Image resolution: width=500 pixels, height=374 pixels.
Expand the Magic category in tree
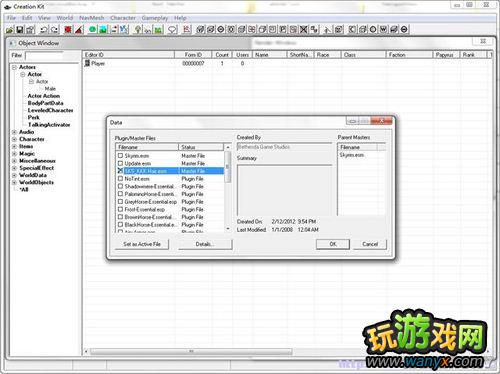(14, 154)
